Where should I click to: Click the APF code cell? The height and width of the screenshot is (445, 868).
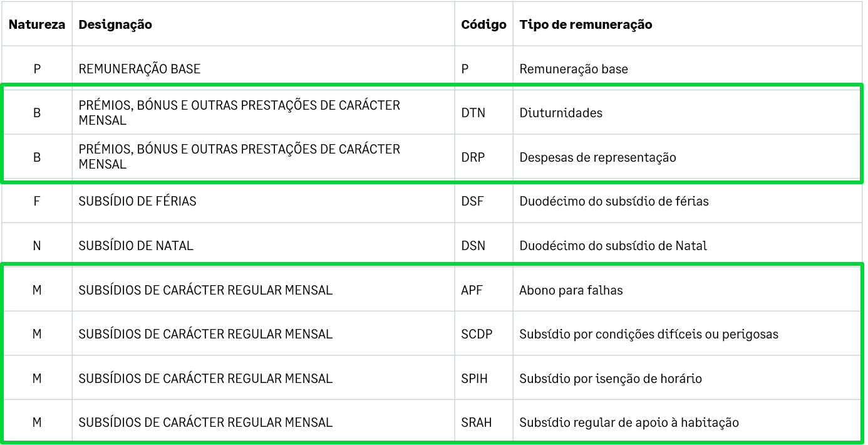point(483,290)
